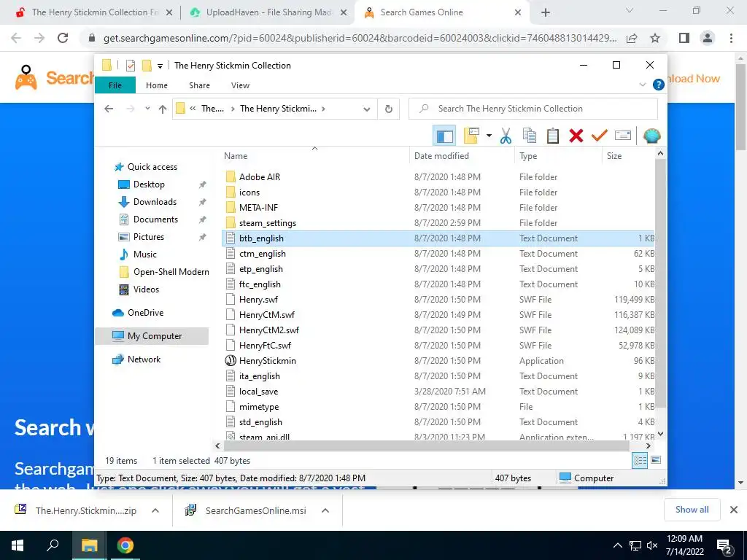Select the steam_settings folder
This screenshot has width=747, height=560.
[x=267, y=223]
